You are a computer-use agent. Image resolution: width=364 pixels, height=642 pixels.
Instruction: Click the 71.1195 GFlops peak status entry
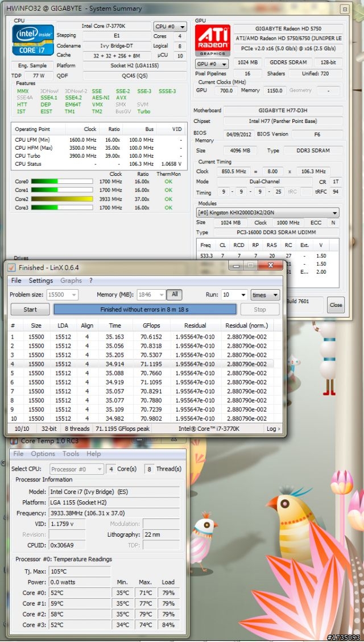[123, 429]
